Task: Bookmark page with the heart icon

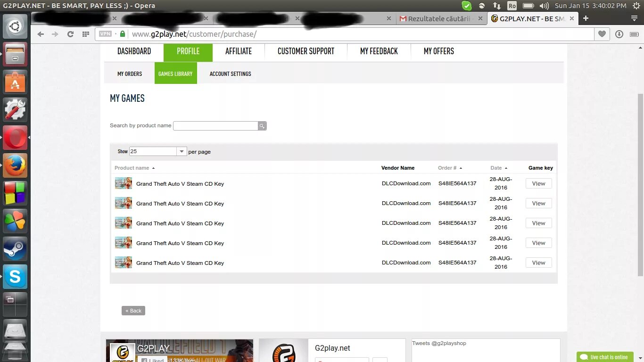Action: tap(602, 34)
